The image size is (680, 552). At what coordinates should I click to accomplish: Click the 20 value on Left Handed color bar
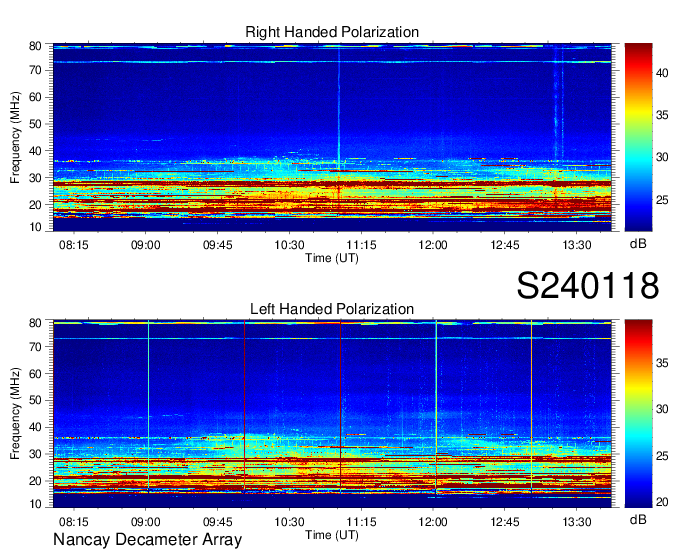(x=662, y=502)
